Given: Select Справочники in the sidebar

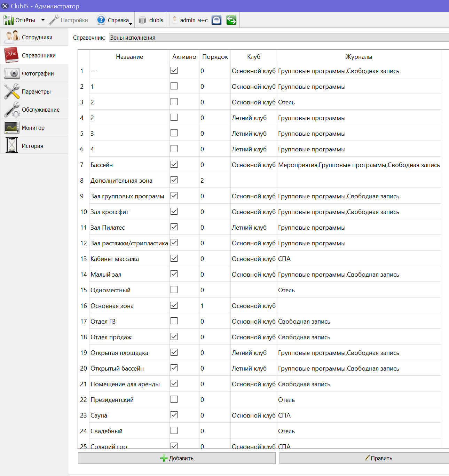Looking at the screenshot, I should [34, 55].
